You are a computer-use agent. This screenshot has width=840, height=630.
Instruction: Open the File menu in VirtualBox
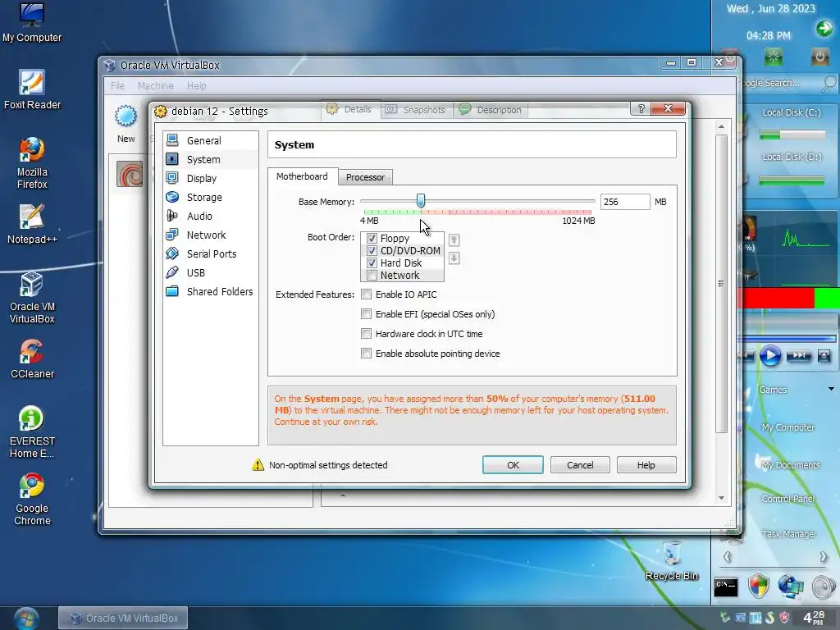coord(117,85)
